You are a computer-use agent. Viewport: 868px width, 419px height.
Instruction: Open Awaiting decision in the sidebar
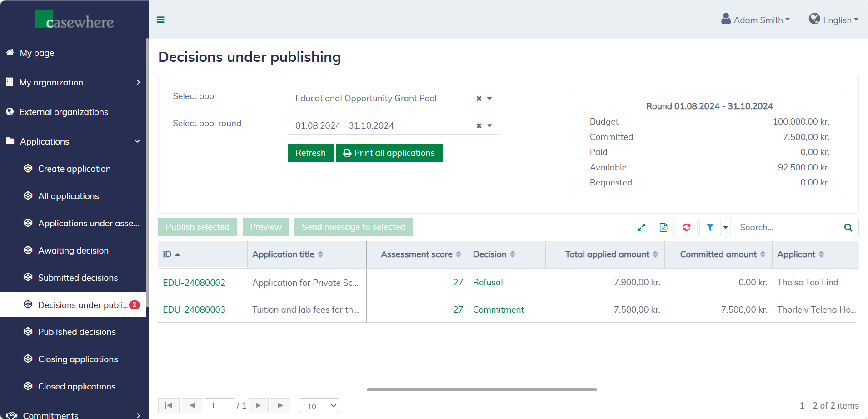(73, 250)
